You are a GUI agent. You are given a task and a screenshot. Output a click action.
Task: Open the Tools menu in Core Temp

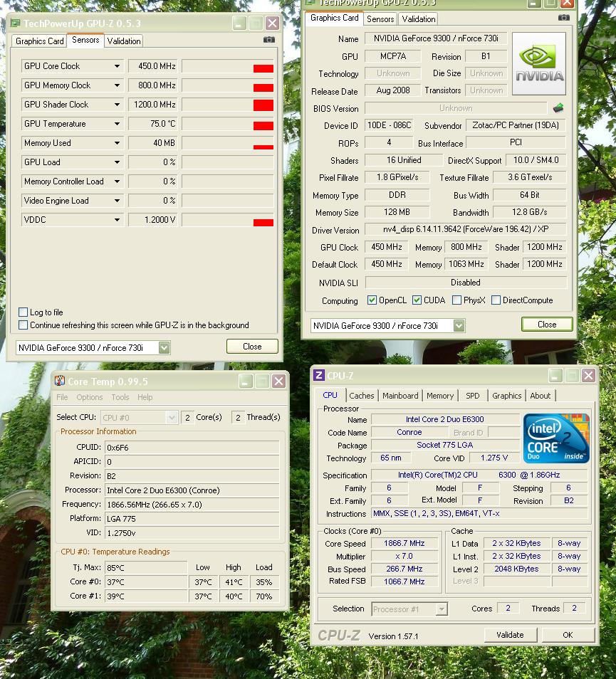click(120, 397)
